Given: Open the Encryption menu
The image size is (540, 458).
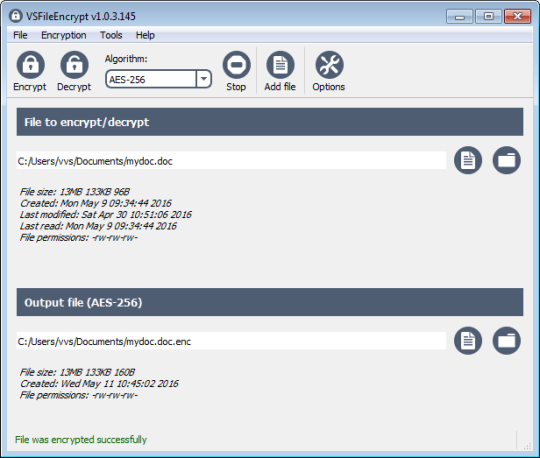Looking at the screenshot, I should [64, 35].
